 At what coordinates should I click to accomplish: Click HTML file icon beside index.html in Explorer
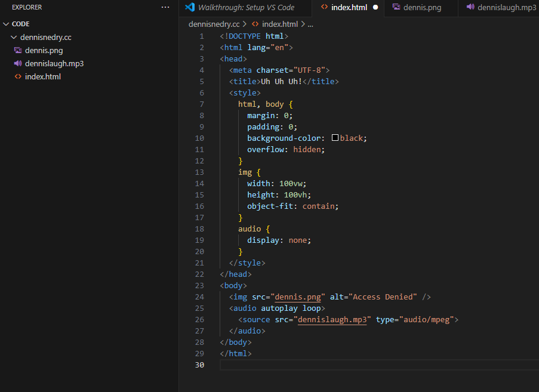point(18,76)
